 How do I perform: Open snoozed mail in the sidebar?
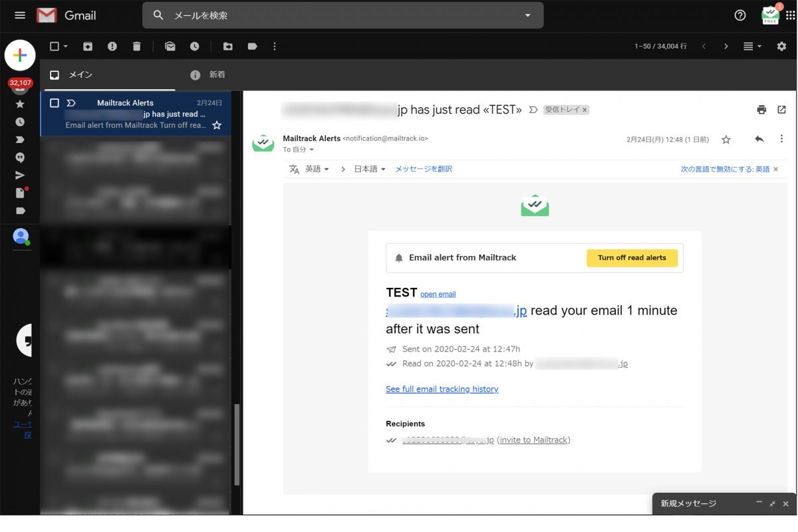[20, 122]
